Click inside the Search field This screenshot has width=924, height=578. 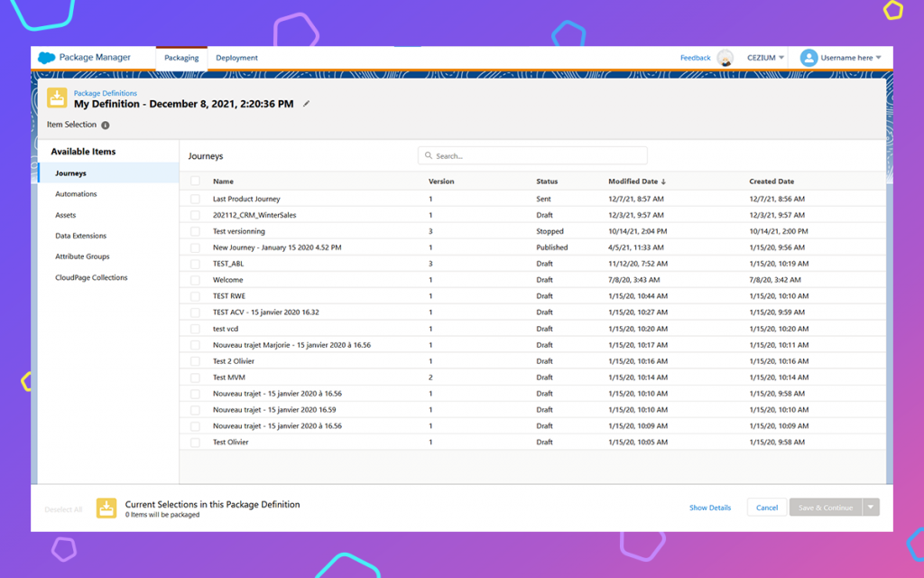(532, 154)
